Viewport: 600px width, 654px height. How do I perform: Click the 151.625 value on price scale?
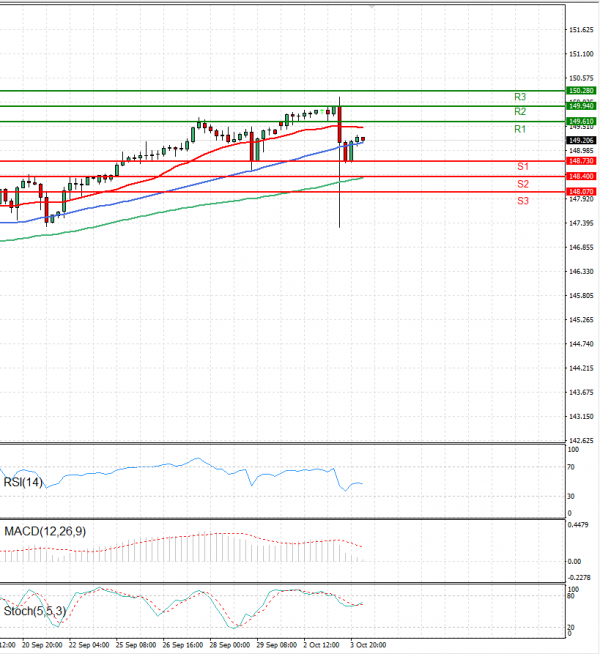tap(581, 30)
